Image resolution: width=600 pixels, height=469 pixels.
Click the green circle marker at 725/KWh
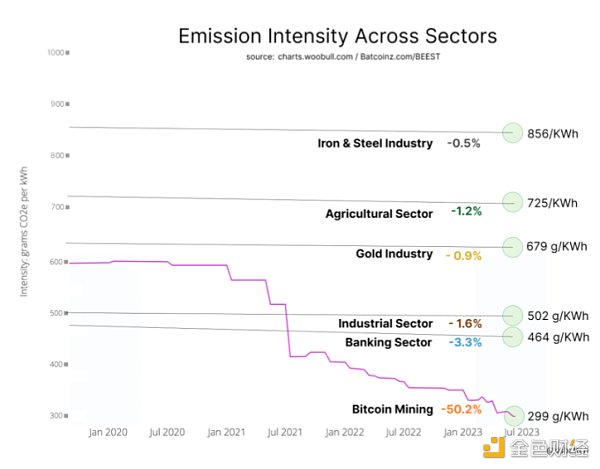(512, 202)
